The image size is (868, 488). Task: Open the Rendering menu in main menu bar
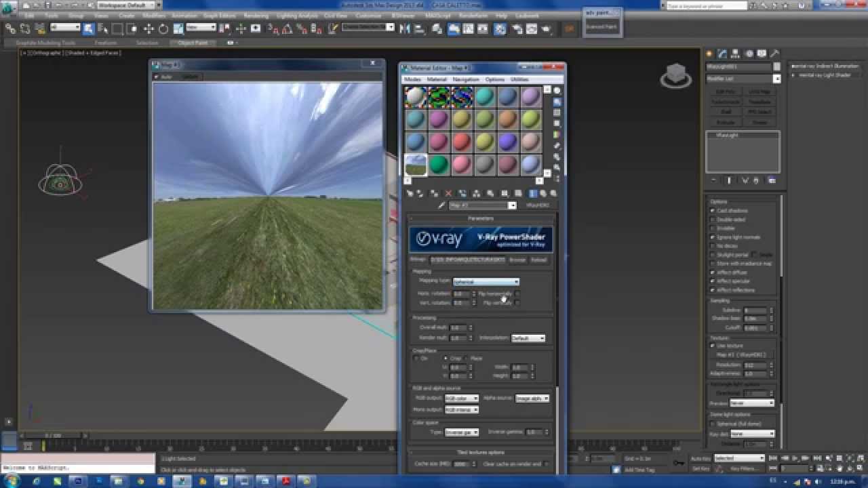256,16
